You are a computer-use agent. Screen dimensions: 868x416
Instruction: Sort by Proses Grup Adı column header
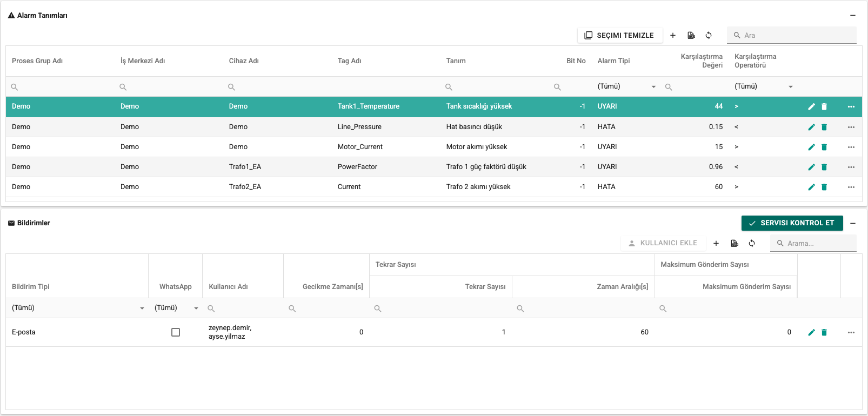pos(37,61)
